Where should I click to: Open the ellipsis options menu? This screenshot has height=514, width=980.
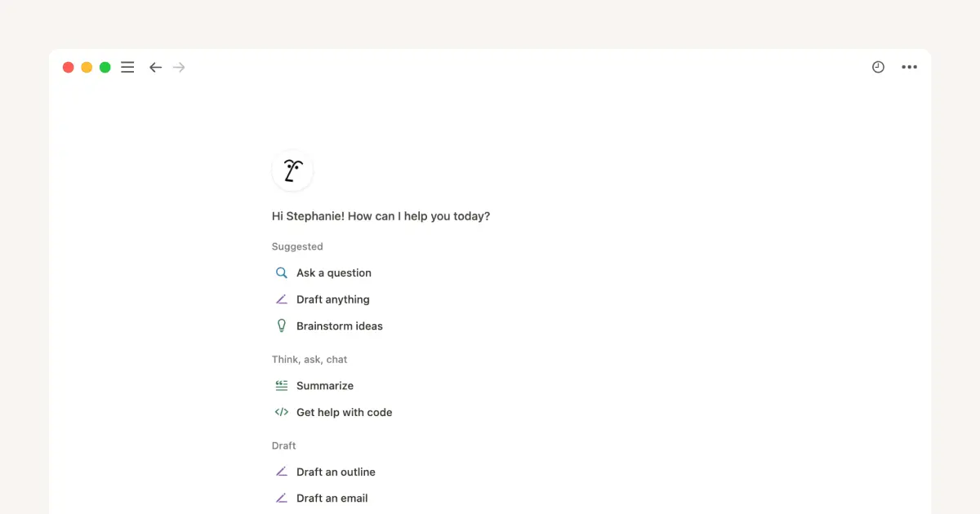pyautogui.click(x=909, y=67)
